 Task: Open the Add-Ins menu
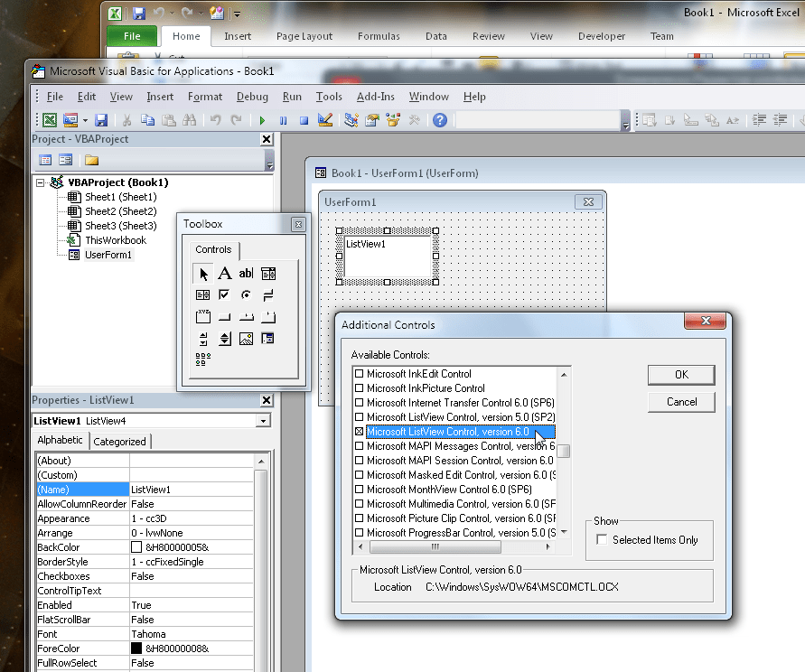click(x=376, y=97)
